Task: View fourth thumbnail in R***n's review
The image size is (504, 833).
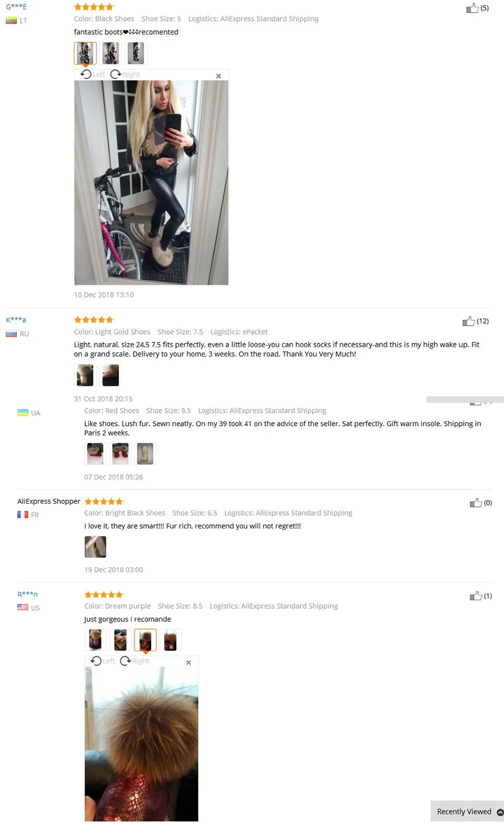Action: 170,640
